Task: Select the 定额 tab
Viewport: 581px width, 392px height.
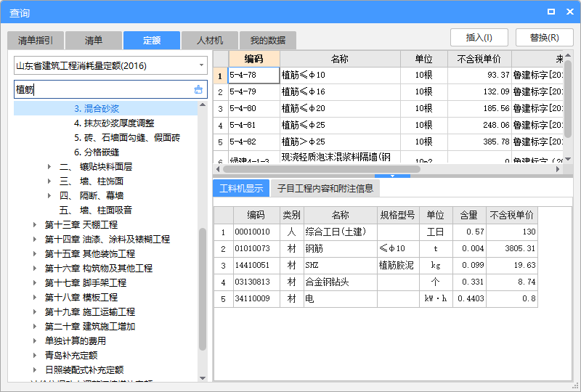Action: click(x=152, y=41)
